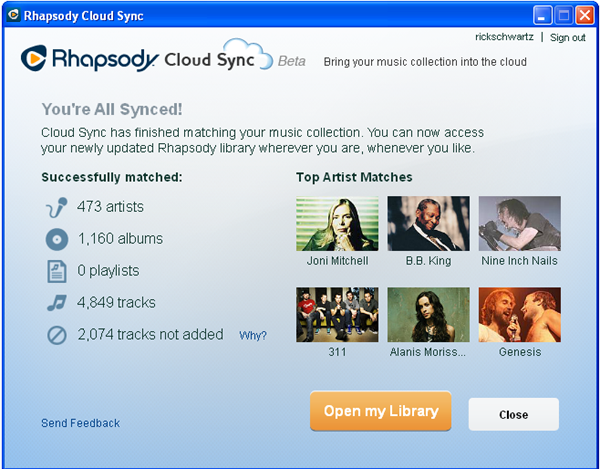Open the Send Feedback link
The image size is (600, 469).
(x=80, y=423)
